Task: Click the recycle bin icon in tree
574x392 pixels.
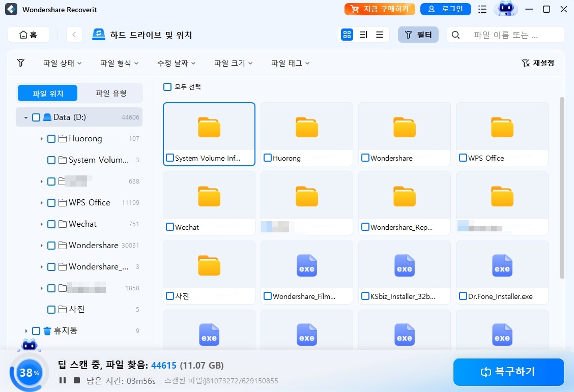Action: coord(47,331)
